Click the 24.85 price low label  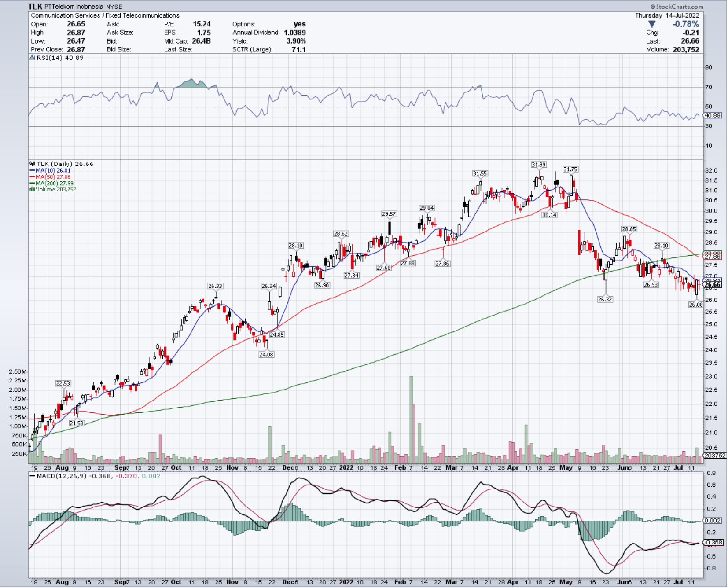[x=277, y=334]
